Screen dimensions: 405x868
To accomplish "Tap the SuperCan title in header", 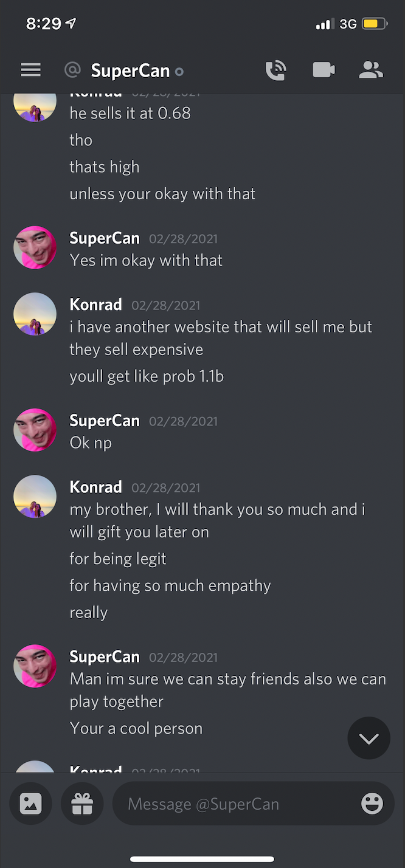I will [130, 71].
